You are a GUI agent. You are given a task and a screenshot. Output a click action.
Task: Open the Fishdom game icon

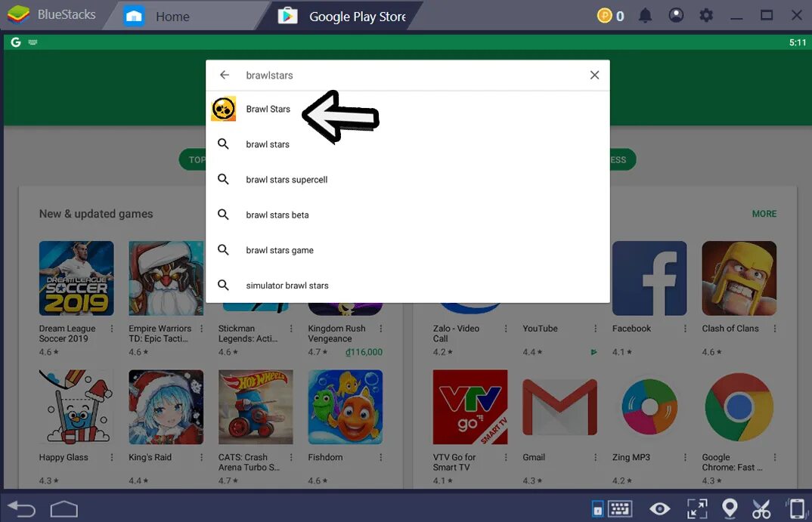pos(346,406)
